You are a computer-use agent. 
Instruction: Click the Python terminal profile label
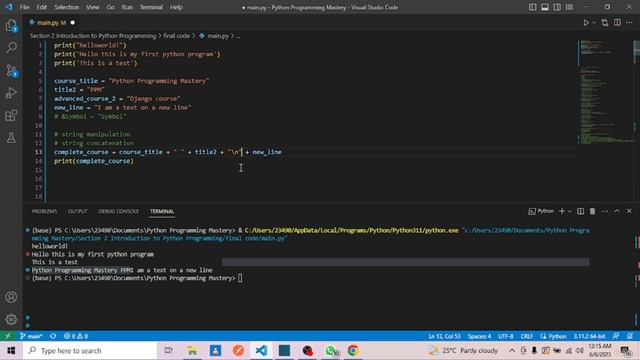541,211
